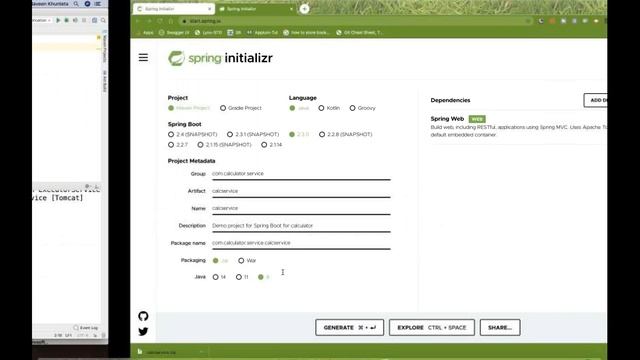Click the IDE project structure toolbar icon
Screen dimensions: 640x360
(94, 20)
